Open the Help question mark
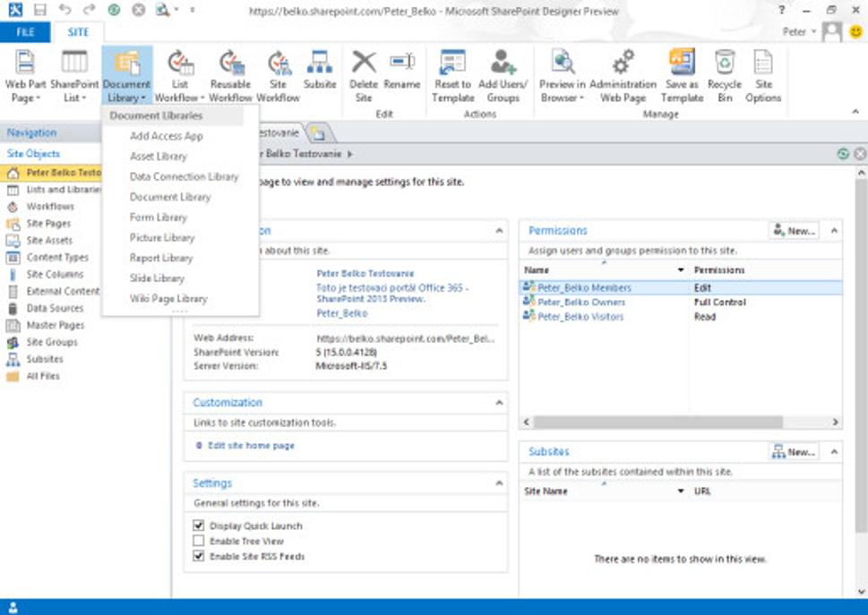This screenshot has width=868, height=615. [782, 10]
